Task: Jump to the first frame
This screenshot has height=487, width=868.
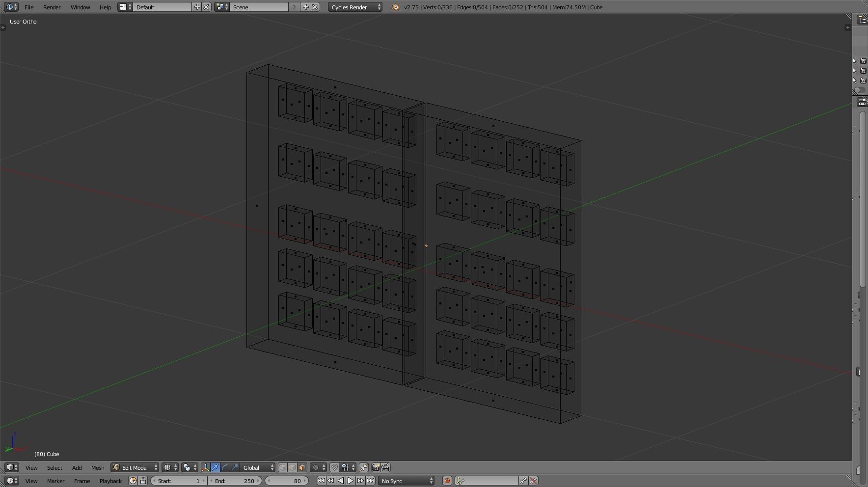Action: pyautogui.click(x=321, y=481)
